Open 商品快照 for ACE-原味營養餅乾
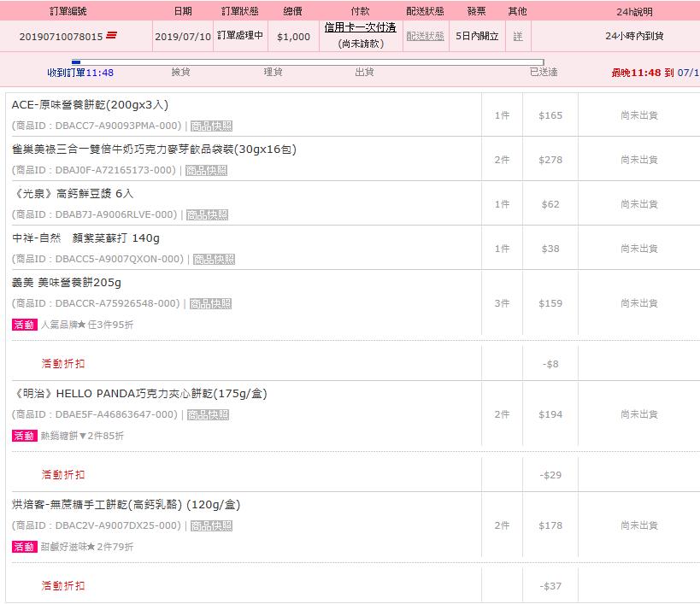The width and height of the screenshot is (700, 604). point(212,126)
